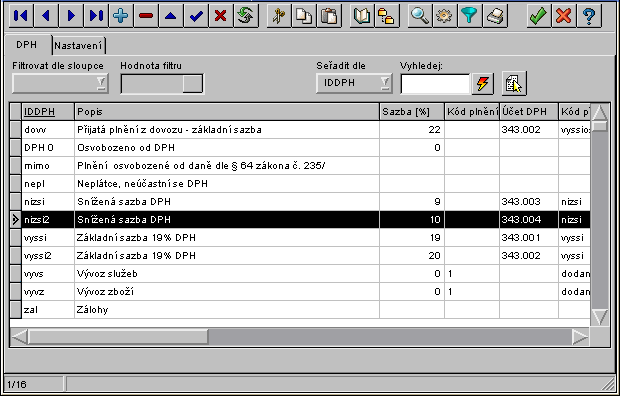Expand the Seřadit dle IDDPH dropdown
This screenshot has width=620, height=396.
pyautogui.click(x=354, y=83)
